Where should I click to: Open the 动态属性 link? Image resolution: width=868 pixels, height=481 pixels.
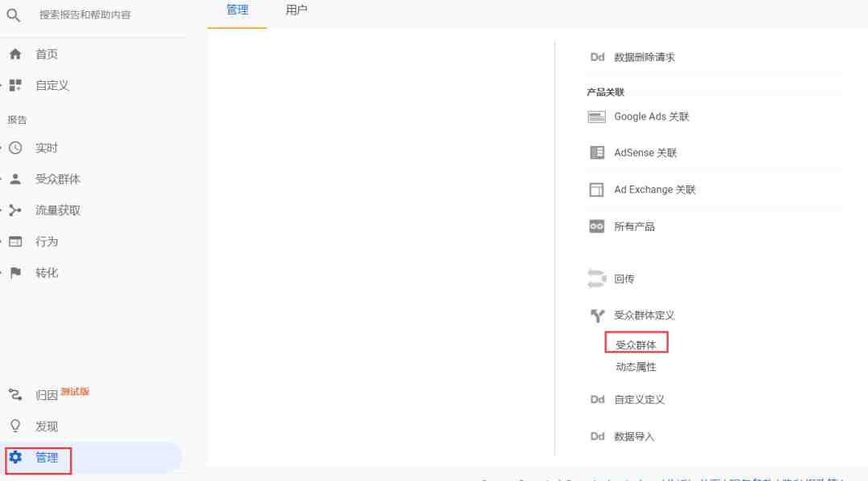[x=636, y=366]
